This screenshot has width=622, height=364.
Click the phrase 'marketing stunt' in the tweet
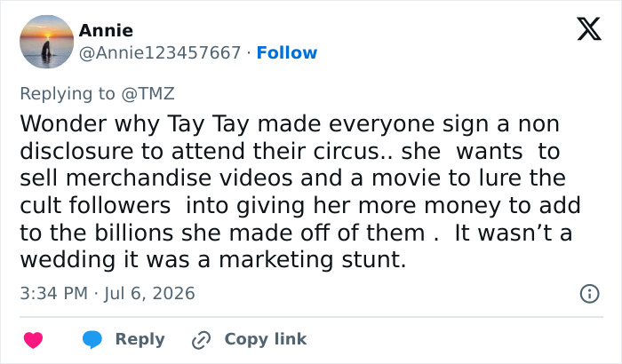tap(312, 260)
